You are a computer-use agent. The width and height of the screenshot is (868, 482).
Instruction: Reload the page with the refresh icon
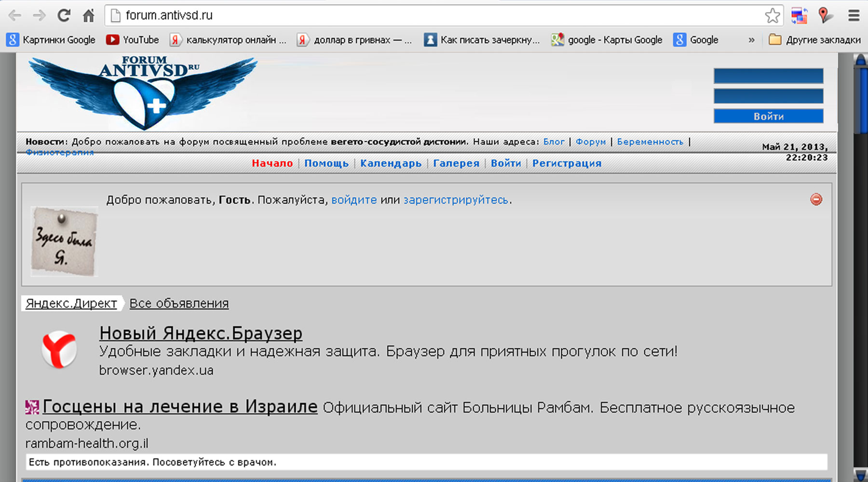64,15
